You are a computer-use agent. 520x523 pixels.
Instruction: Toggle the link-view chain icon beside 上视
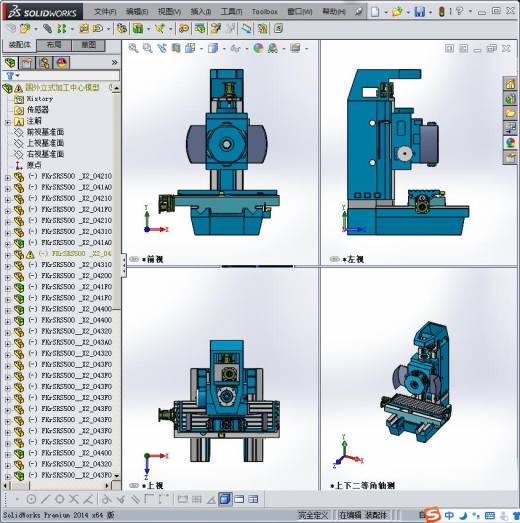134,486
